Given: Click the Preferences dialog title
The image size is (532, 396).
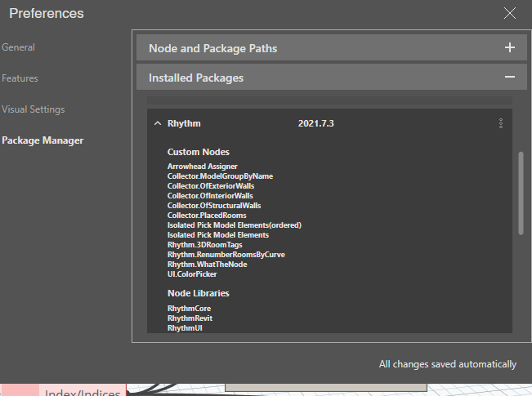Looking at the screenshot, I should [x=47, y=13].
